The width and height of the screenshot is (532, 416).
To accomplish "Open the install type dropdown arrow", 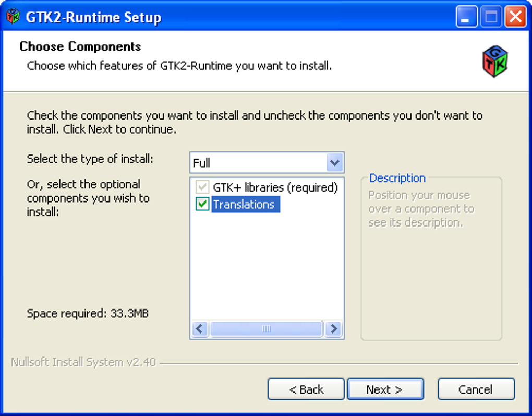I will point(335,163).
